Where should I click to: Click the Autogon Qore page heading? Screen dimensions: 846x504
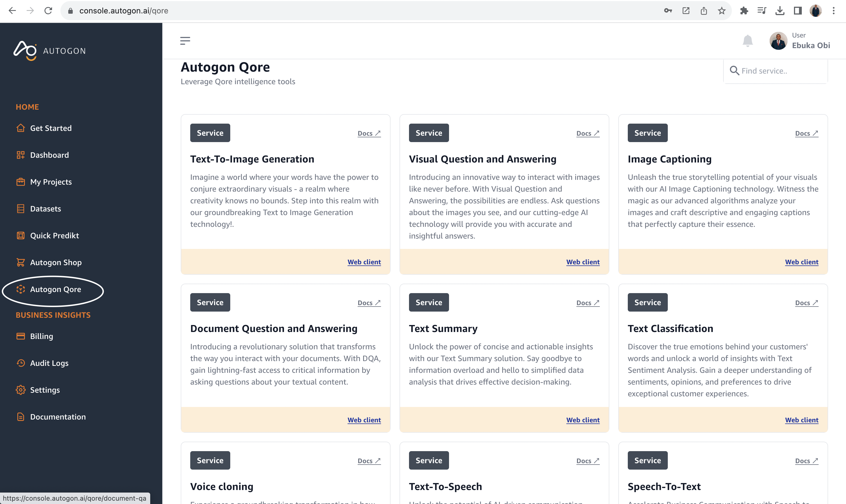pos(225,67)
